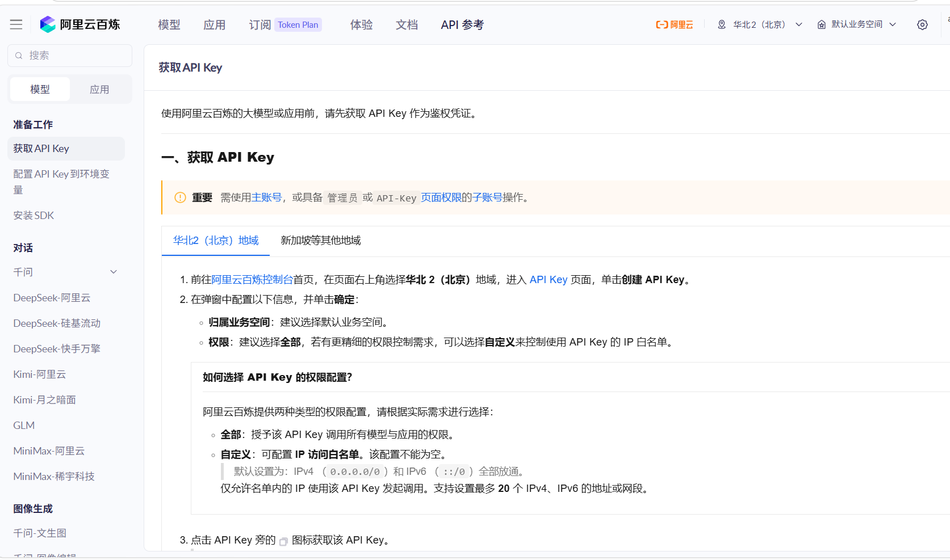Screen dimensions: 950x560
Task: Click the location pin icon for 华北2
Action: coord(722,24)
